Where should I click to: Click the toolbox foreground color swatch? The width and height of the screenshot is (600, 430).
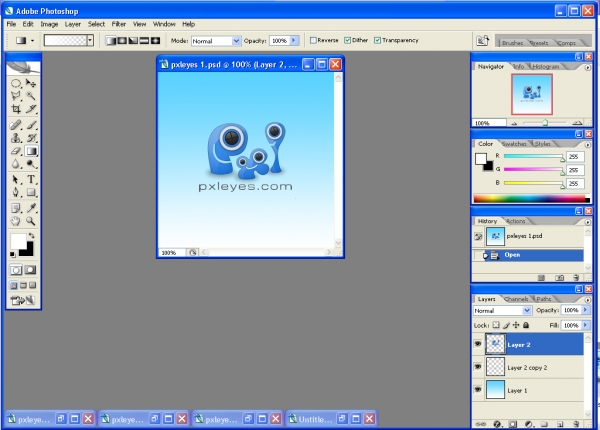click(18, 241)
